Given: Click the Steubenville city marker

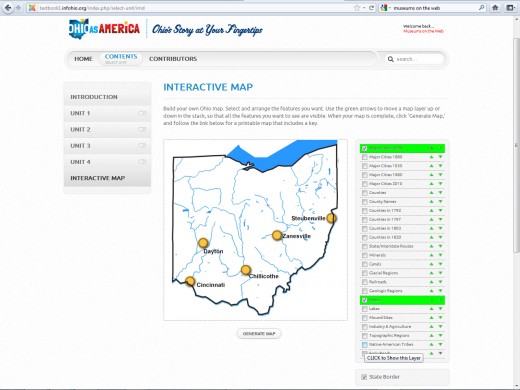Looking at the screenshot, I should (331, 218).
